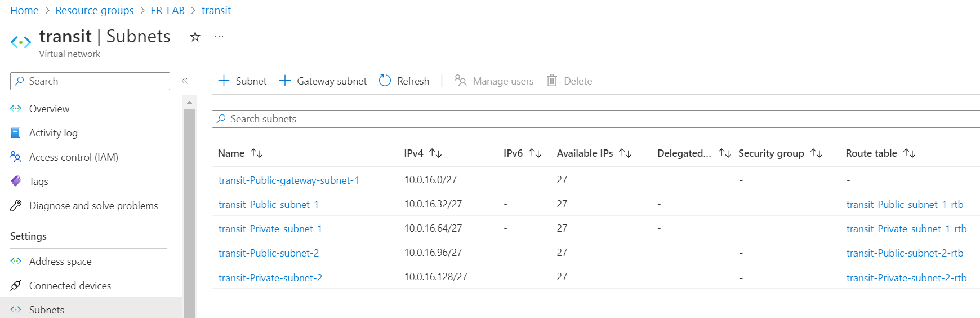
Task: Open transit-Public-gateway-subnet-1 subnet
Action: click(288, 180)
